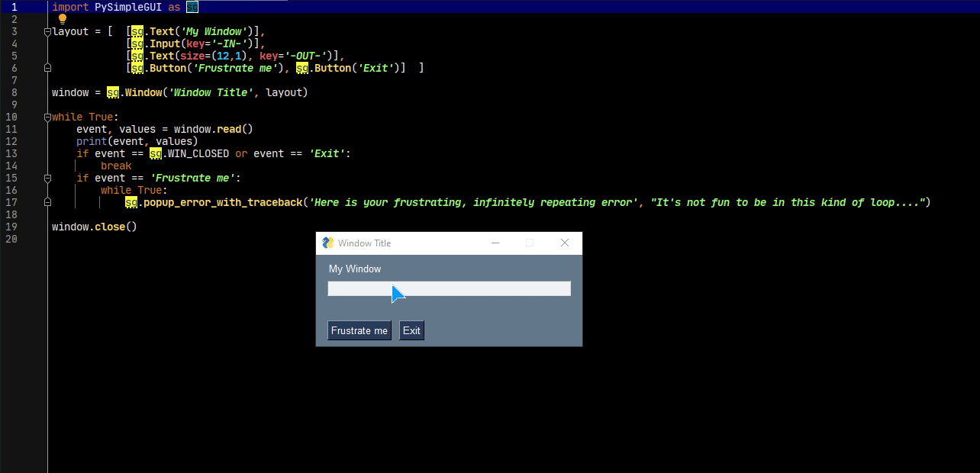This screenshot has height=473, width=980.
Task: Collapse the Frustrate me if-block fold on line 15
Action: [x=47, y=179]
